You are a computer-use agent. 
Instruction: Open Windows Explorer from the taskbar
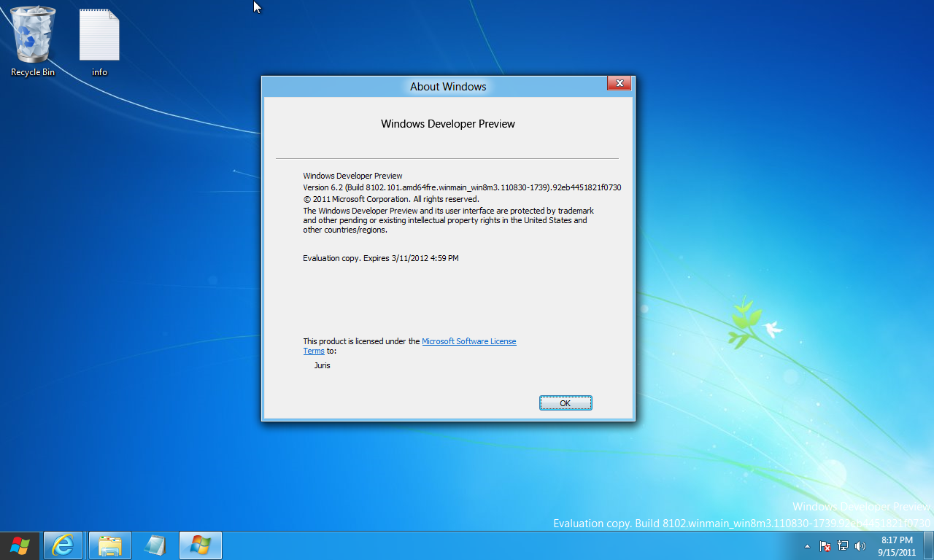pos(110,545)
